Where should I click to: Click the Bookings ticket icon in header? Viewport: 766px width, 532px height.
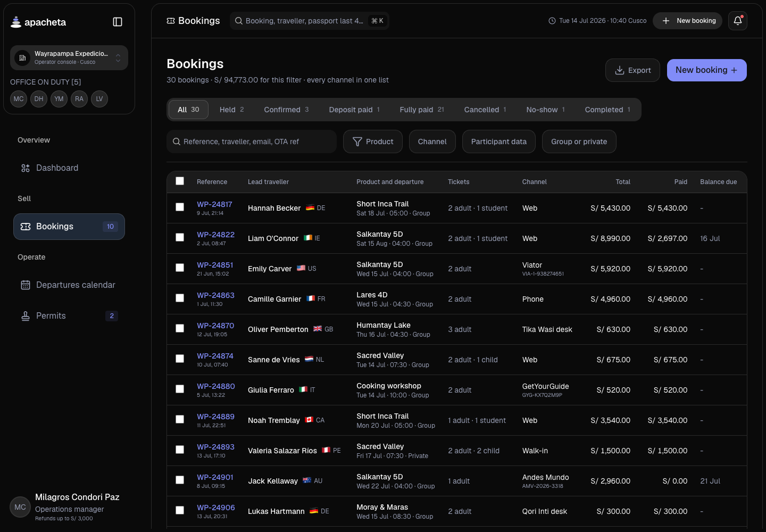[x=171, y=21]
